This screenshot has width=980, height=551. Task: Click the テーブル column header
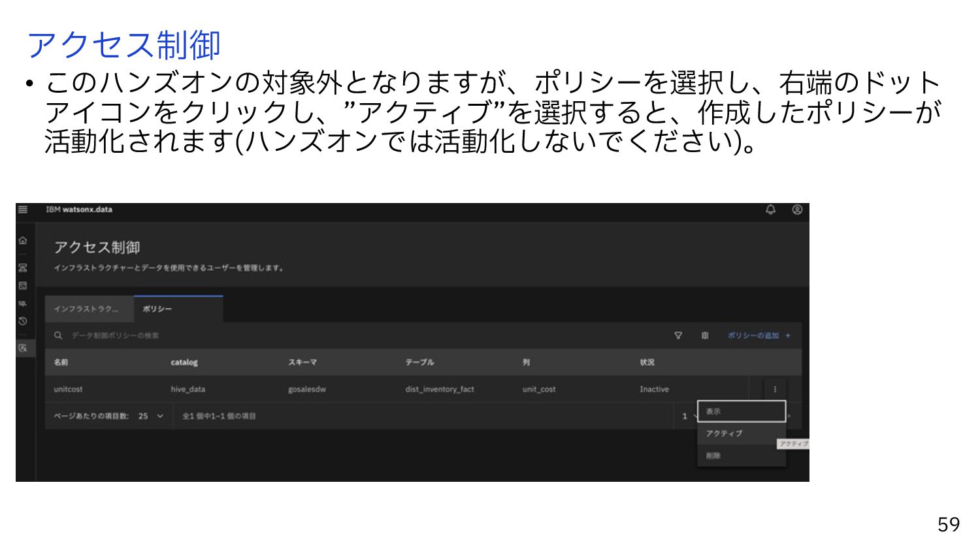point(419,362)
